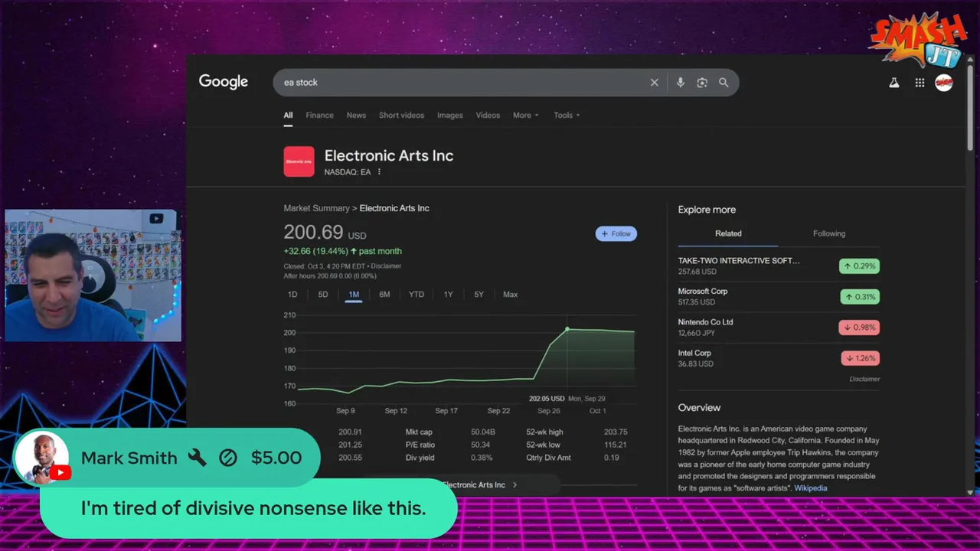Select Max chart range
This screenshot has height=551, width=980.
pos(510,295)
